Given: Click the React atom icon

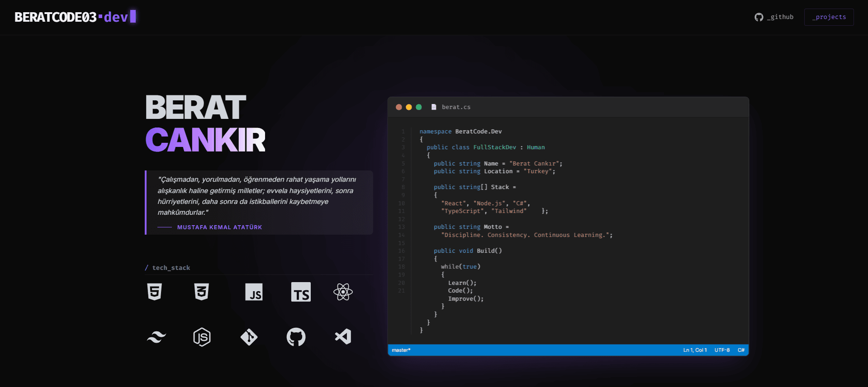Looking at the screenshot, I should click(x=343, y=292).
